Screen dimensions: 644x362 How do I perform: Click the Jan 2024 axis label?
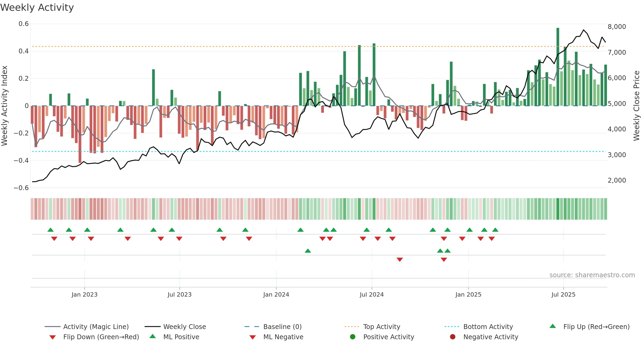click(276, 294)
